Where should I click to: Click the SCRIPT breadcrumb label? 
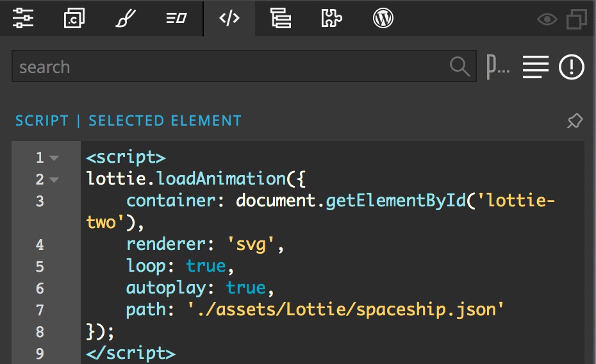(42, 121)
